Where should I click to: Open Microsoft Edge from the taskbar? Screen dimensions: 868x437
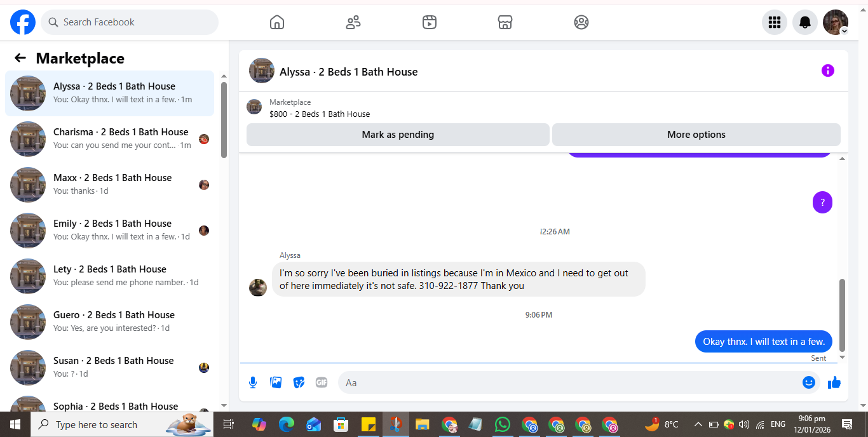[x=287, y=424]
